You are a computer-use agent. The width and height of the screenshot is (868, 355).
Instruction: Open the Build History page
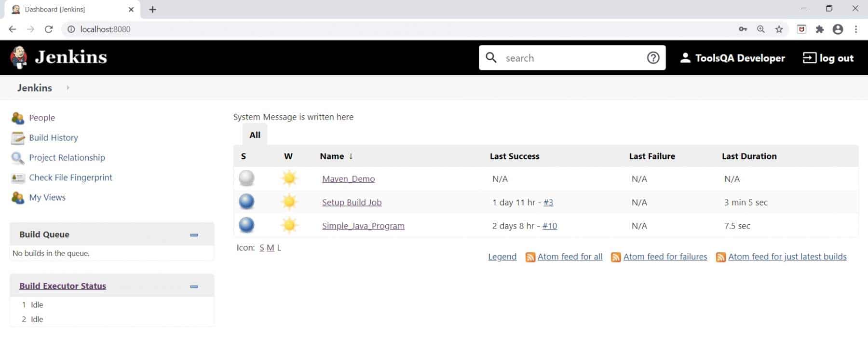click(x=54, y=138)
